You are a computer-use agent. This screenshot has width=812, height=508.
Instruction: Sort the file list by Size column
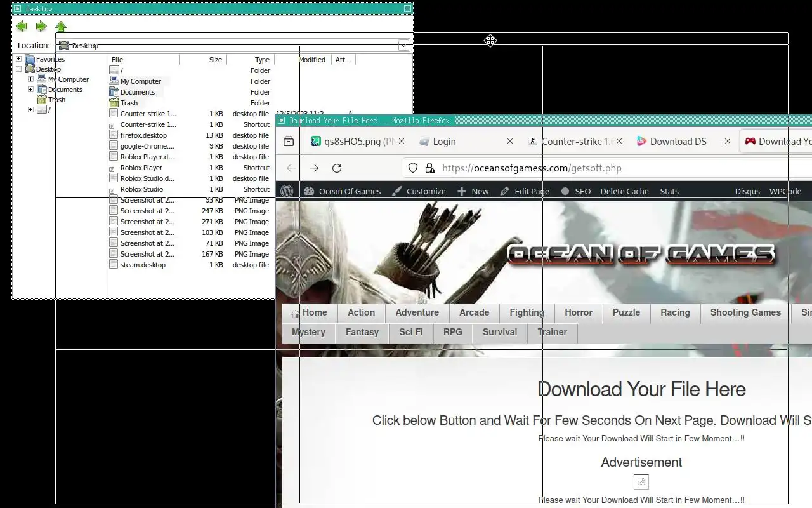[x=203, y=60]
